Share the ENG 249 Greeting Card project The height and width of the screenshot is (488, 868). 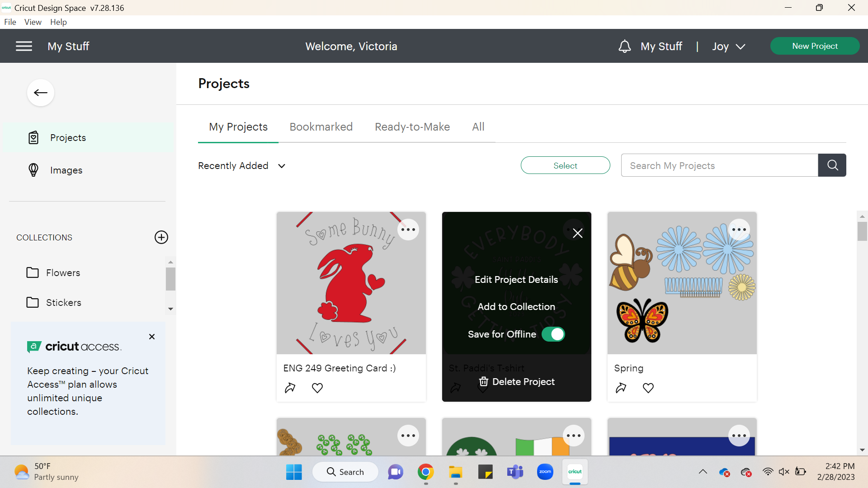point(290,388)
